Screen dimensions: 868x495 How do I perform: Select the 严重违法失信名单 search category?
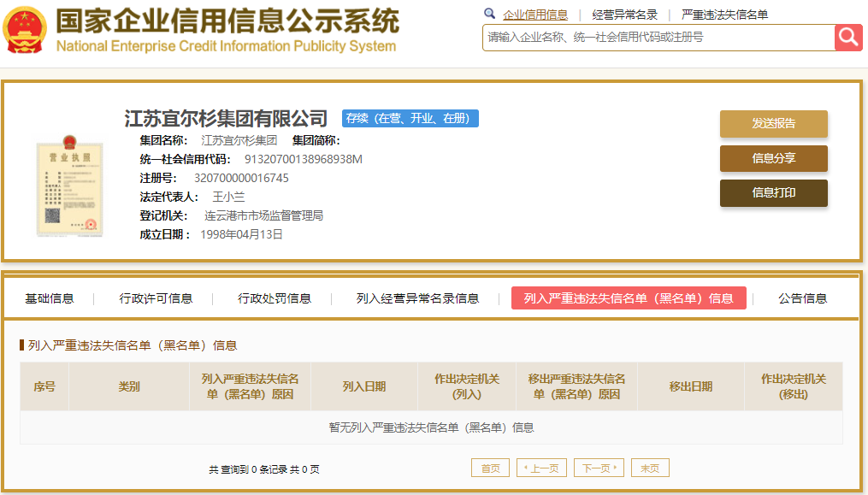[x=724, y=15]
